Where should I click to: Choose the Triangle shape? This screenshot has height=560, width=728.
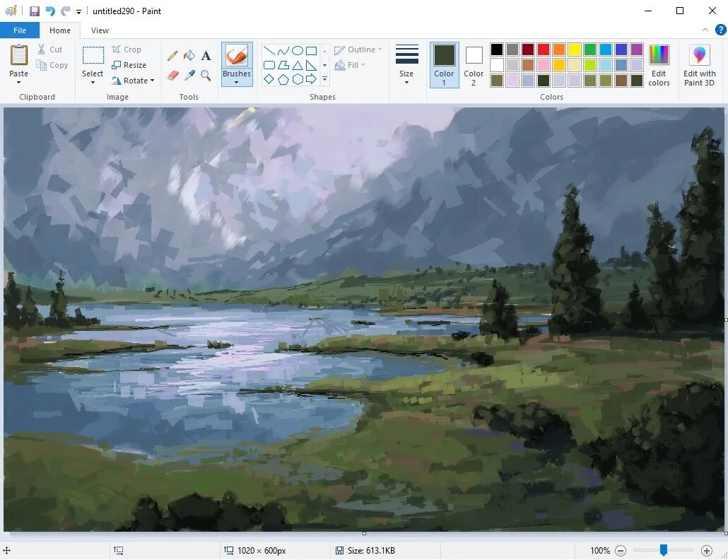pyautogui.click(x=298, y=65)
